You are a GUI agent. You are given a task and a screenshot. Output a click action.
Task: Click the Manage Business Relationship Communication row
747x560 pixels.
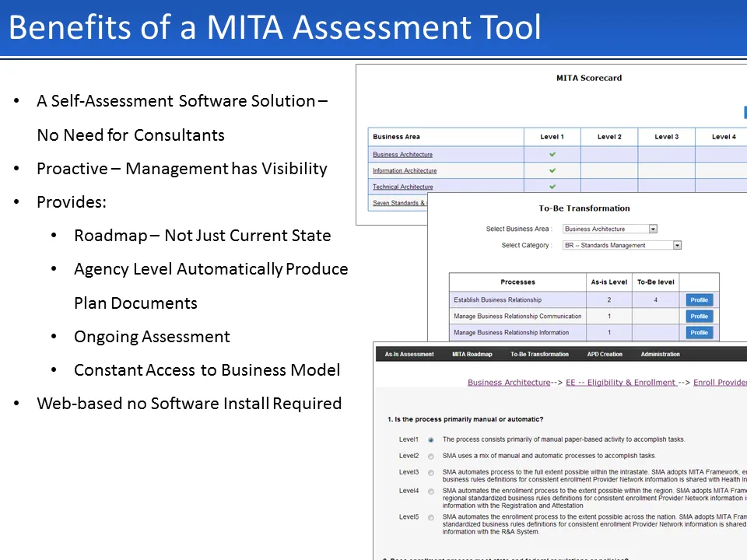click(584, 317)
